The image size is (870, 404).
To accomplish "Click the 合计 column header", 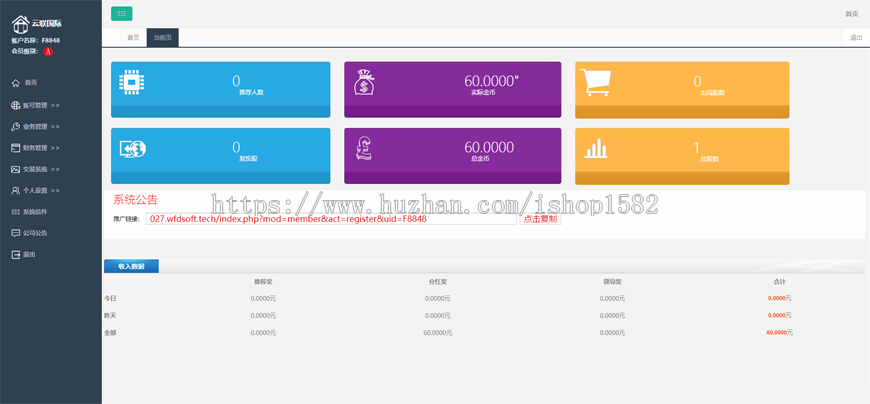I will tap(780, 282).
